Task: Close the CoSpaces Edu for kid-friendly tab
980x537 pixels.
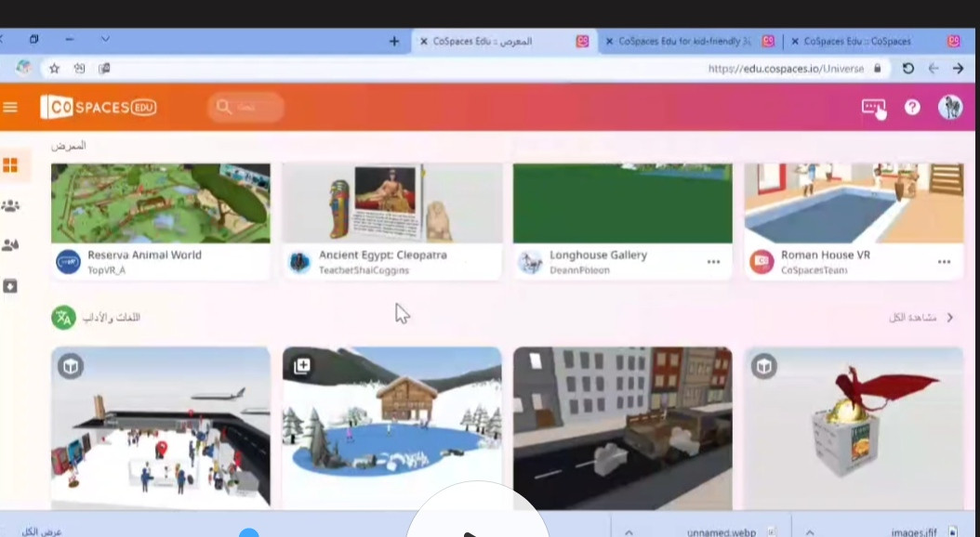Action: (609, 41)
